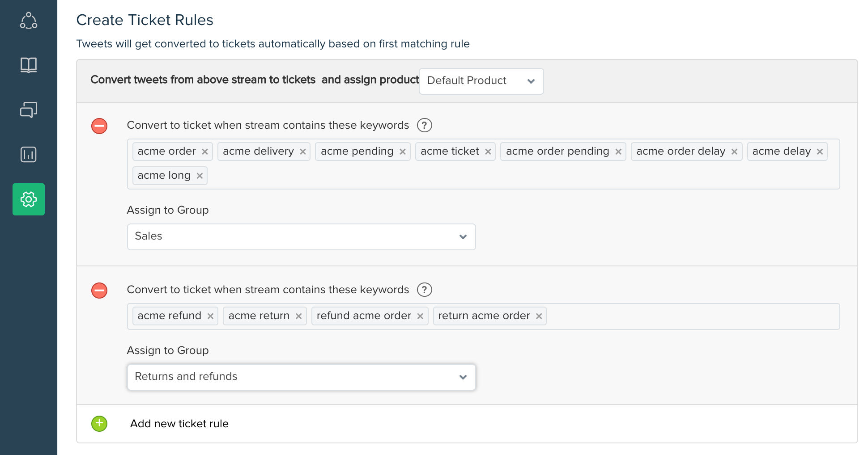
Task: Open the Returns and refunds group dropdown
Action: click(301, 377)
